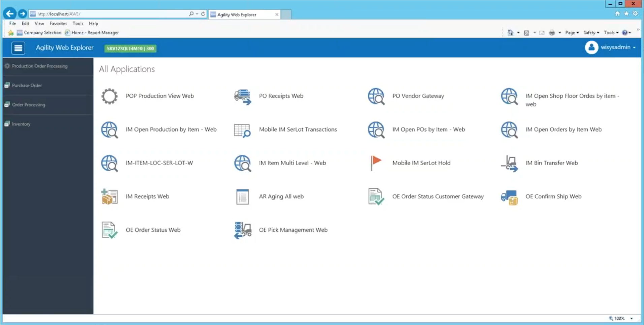Close the Agility Web Explorer tab
Image resolution: width=644 pixels, height=325 pixels.
[277, 14]
